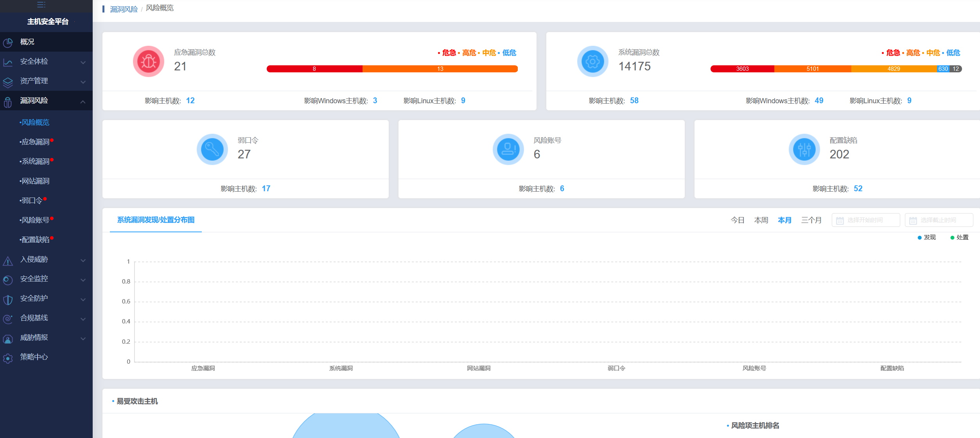Click gray bar segment showing 12
Screen dimensions: 980x438
coord(956,69)
